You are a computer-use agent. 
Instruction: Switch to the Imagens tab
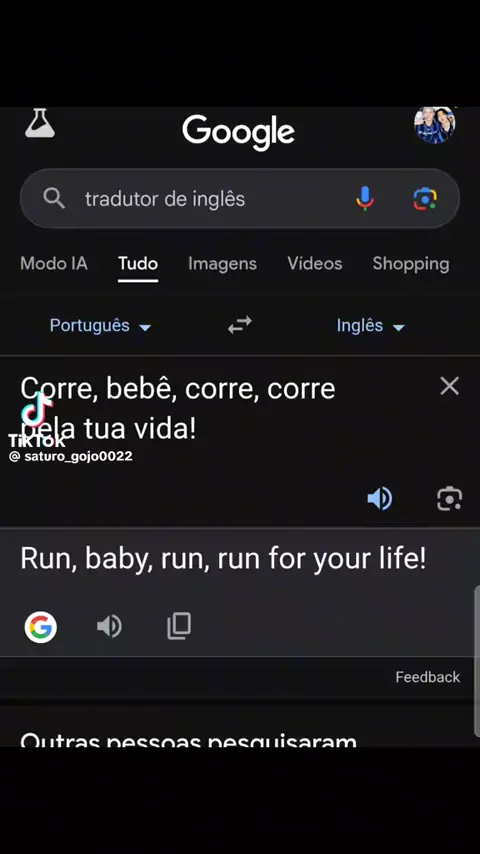(222, 264)
